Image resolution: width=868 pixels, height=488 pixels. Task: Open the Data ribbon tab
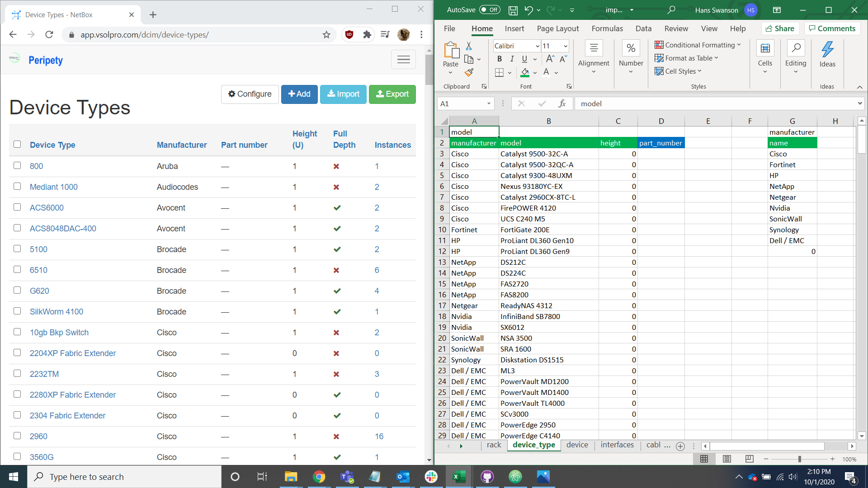tap(643, 28)
